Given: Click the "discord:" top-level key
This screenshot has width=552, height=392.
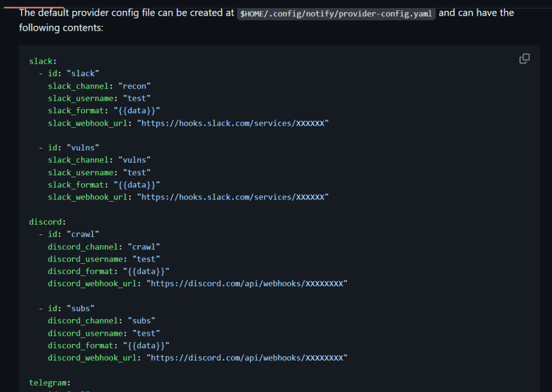Looking at the screenshot, I should tap(47, 222).
